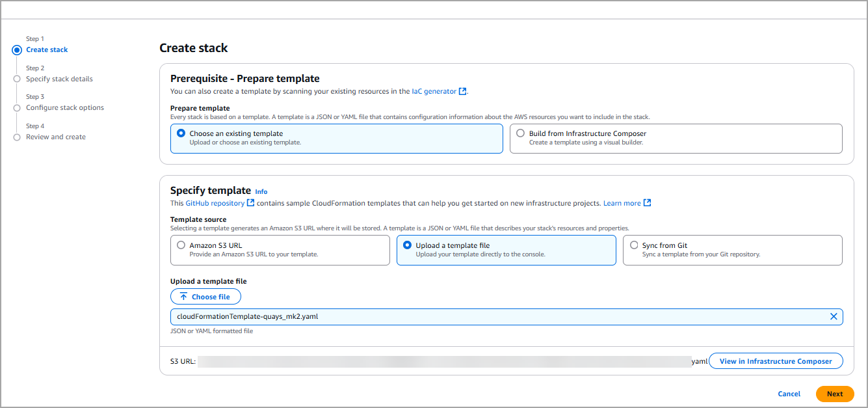Image resolution: width=868 pixels, height=408 pixels.
Task: Select Build from Infrastructure Composer option
Action: pos(520,133)
